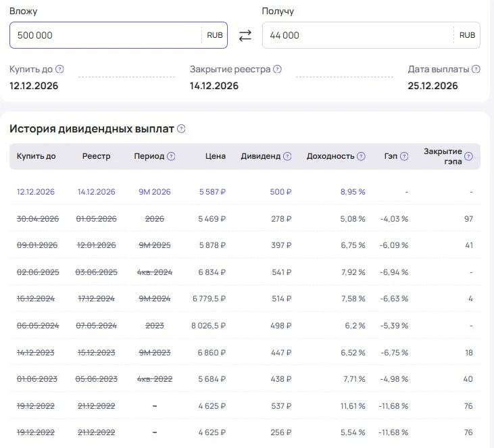Click price 8 026,5 ₽ cell
494x448 pixels.
[209, 326]
